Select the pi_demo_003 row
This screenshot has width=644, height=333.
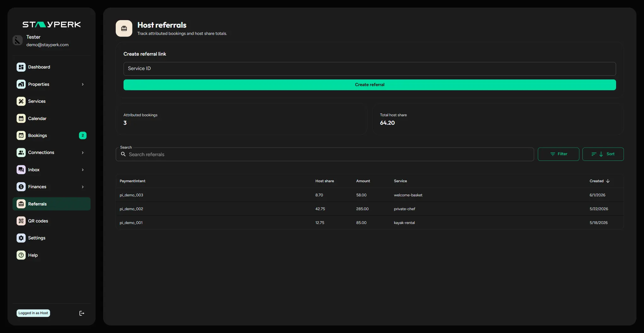point(369,195)
